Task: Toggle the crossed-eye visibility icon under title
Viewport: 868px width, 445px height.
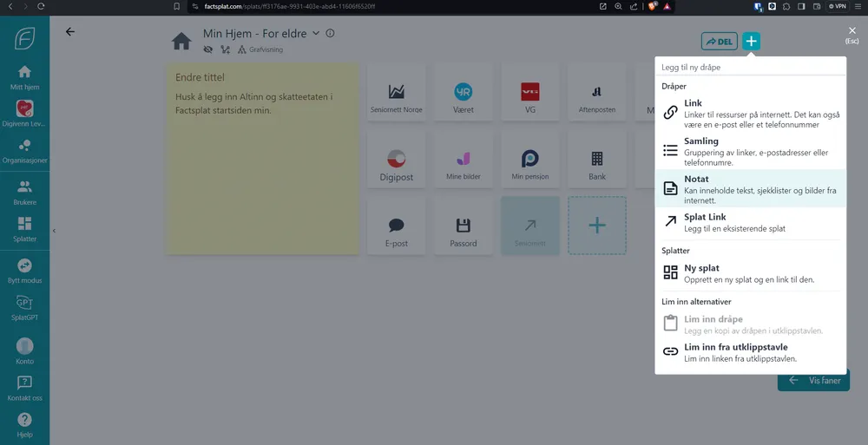Action: click(x=208, y=49)
